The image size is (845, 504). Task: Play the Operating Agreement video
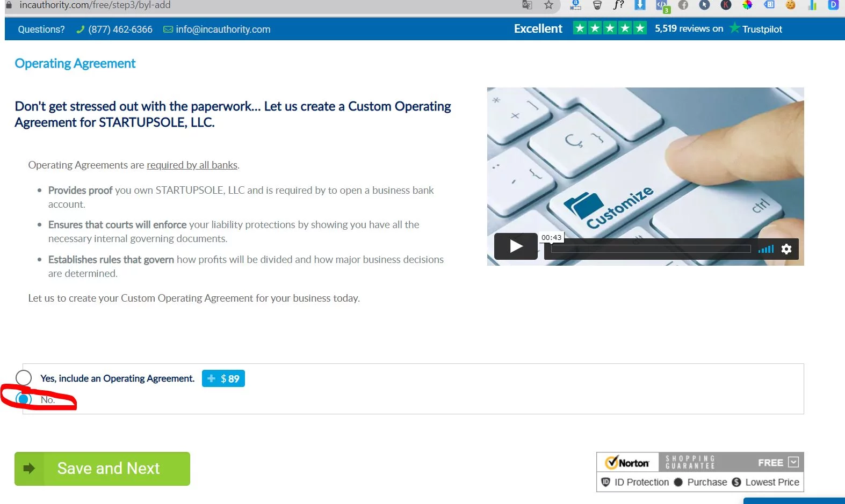tap(516, 246)
